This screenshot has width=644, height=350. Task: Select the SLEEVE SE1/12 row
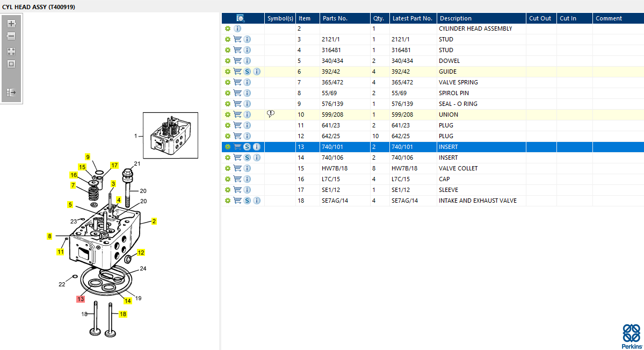click(433, 190)
